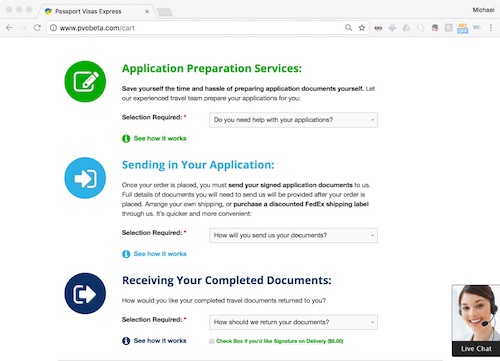Screen dimensions: 500x361
Task: Click navy 'See how it works' link
Action: [160, 341]
